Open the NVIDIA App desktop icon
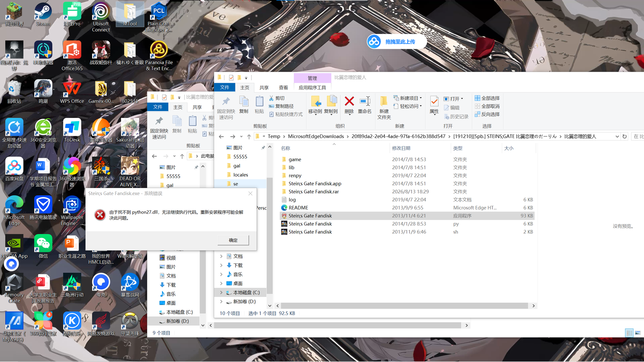 [x=14, y=247]
